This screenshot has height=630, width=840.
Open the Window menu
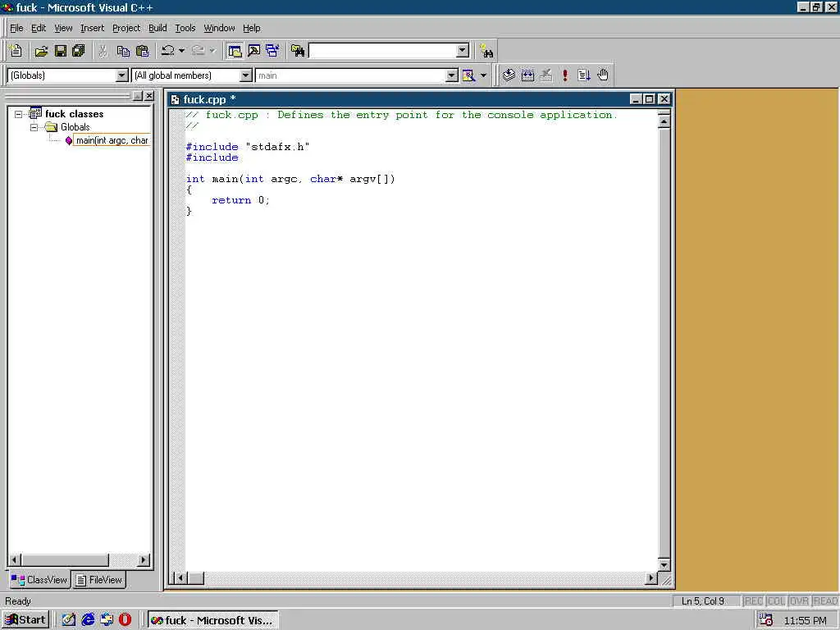[x=219, y=28]
